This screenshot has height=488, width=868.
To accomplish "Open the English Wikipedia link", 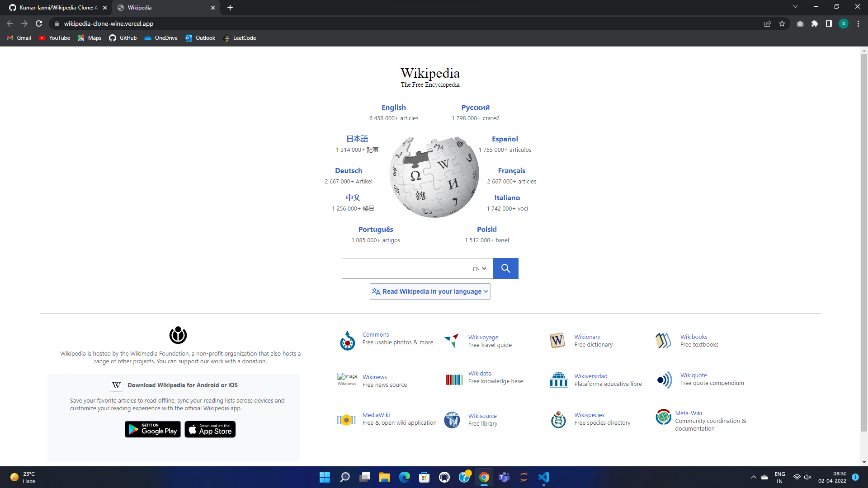I will pos(393,108).
